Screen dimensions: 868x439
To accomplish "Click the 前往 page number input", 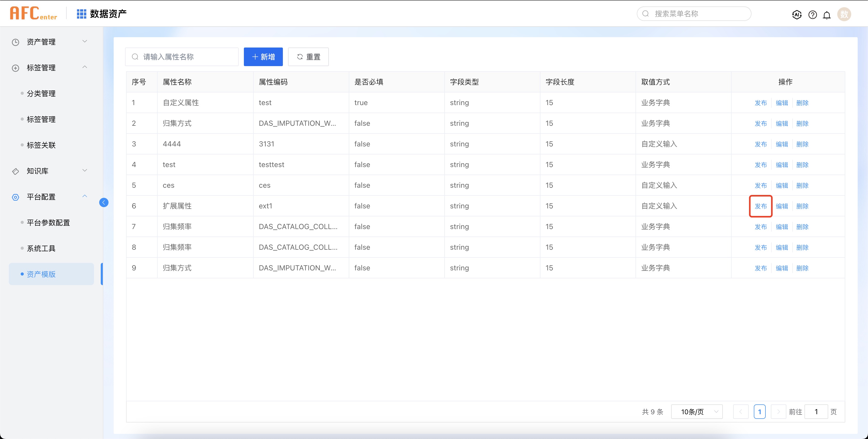I will [x=816, y=412].
